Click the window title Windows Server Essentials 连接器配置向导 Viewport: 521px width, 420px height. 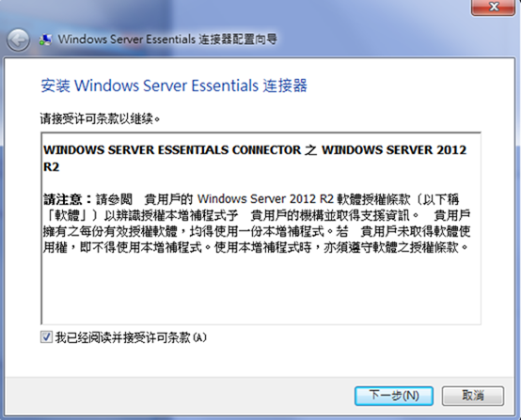click(x=167, y=39)
